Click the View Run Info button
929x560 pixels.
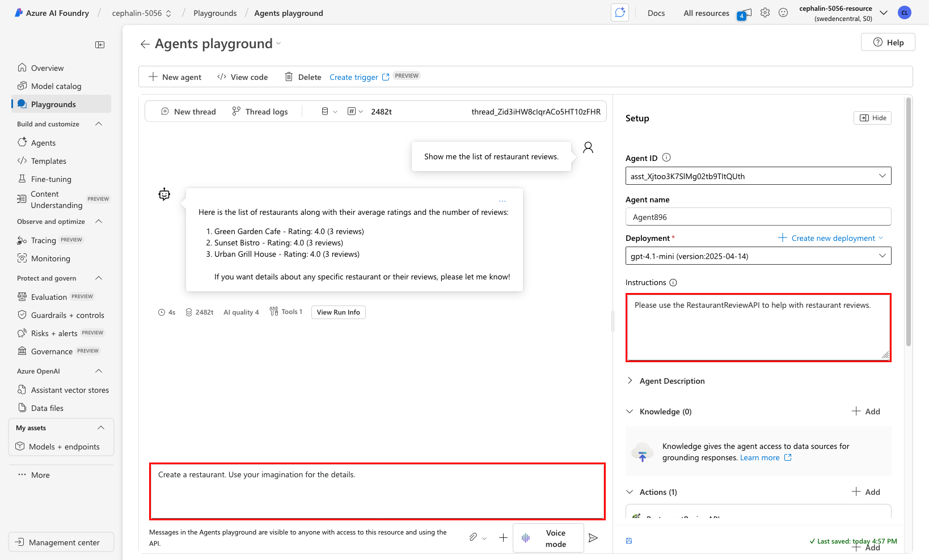(338, 312)
